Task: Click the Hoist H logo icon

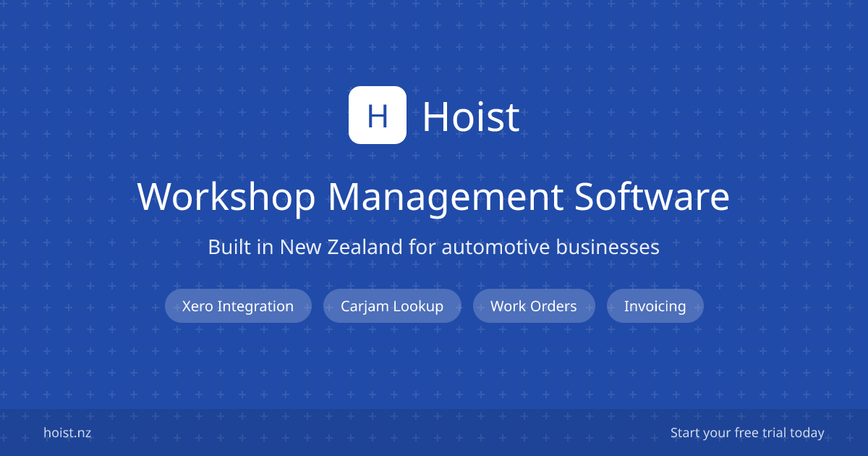Action: point(378,115)
